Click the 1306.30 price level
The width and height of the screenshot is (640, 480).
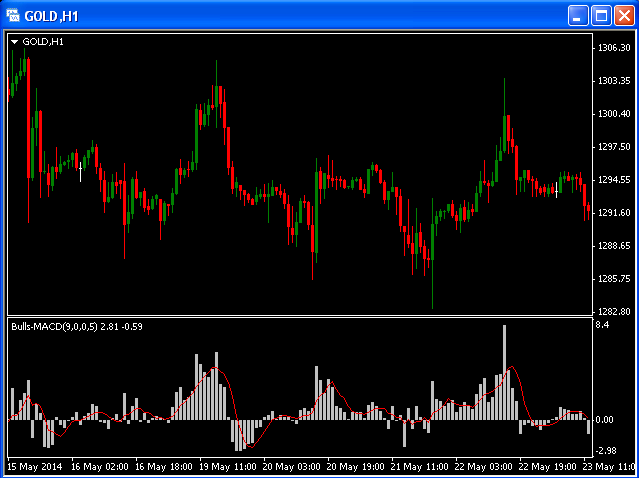tap(614, 48)
